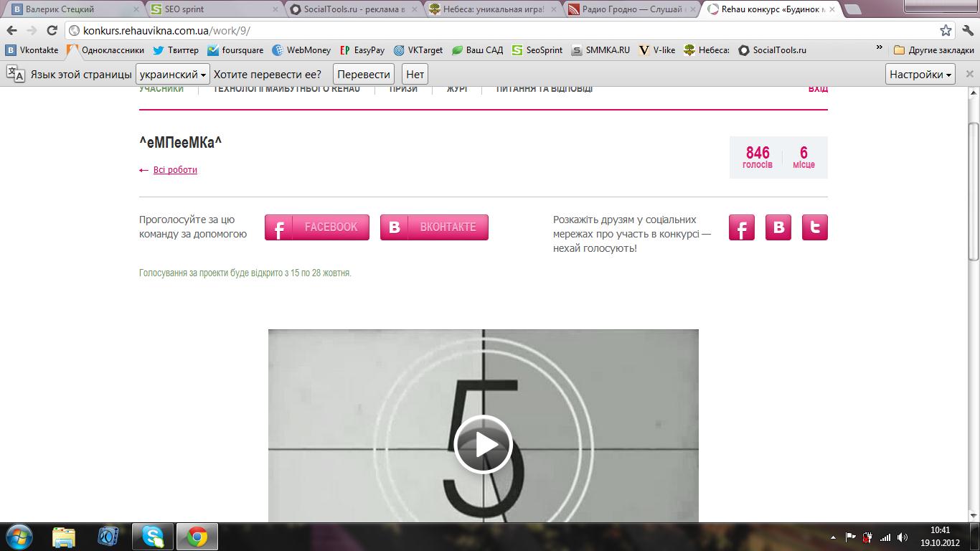Click the Chrome taskbar icon
Viewport: 980px width, 551px height.
(x=197, y=537)
